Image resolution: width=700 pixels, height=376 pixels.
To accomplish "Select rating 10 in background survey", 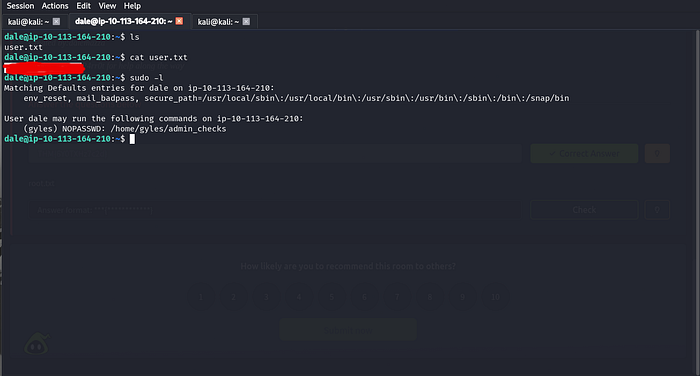I will click(x=495, y=297).
